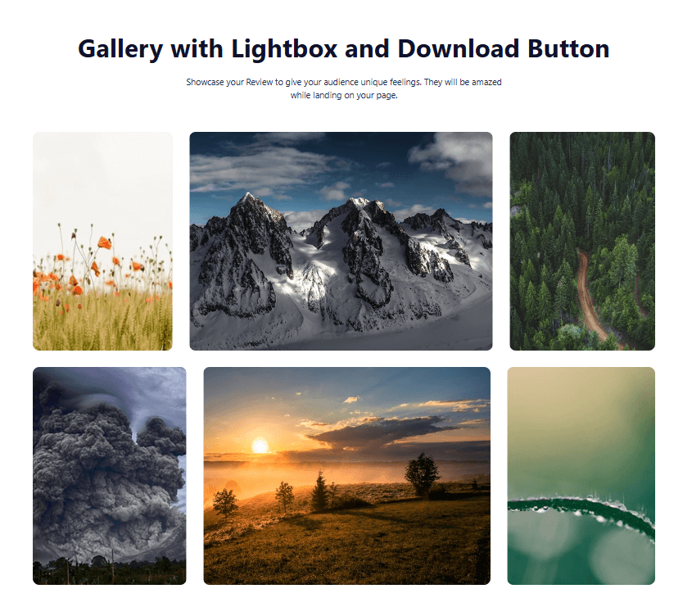683x616 pixels.
Task: Click the "while landing on your page" text
Action: [x=343, y=96]
